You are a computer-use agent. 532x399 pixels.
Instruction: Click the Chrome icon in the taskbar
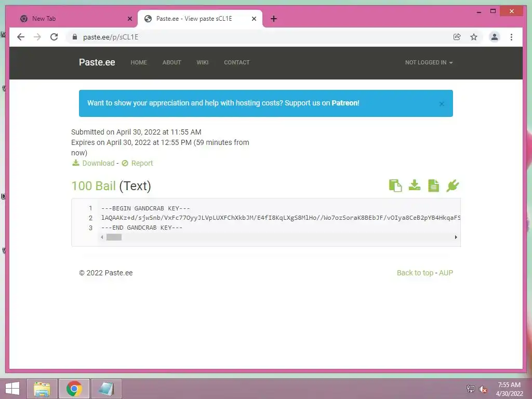click(74, 389)
